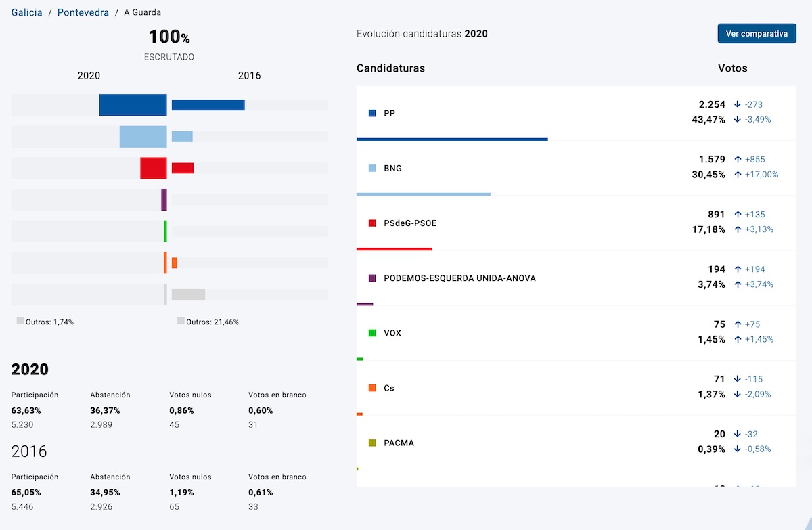Open the Pontevedra breadcrumb link

[83, 12]
